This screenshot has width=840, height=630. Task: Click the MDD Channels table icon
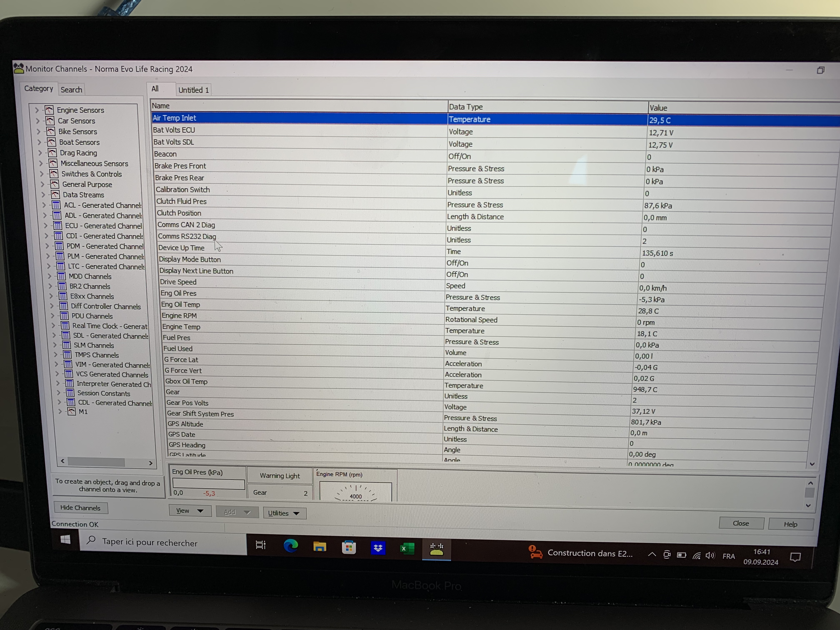coord(61,276)
